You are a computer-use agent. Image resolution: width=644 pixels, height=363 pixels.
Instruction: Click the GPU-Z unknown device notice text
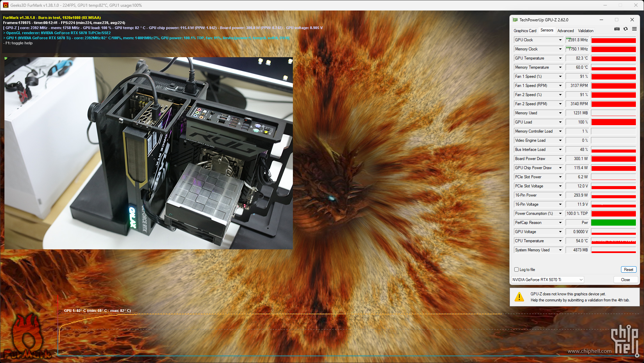580,297
